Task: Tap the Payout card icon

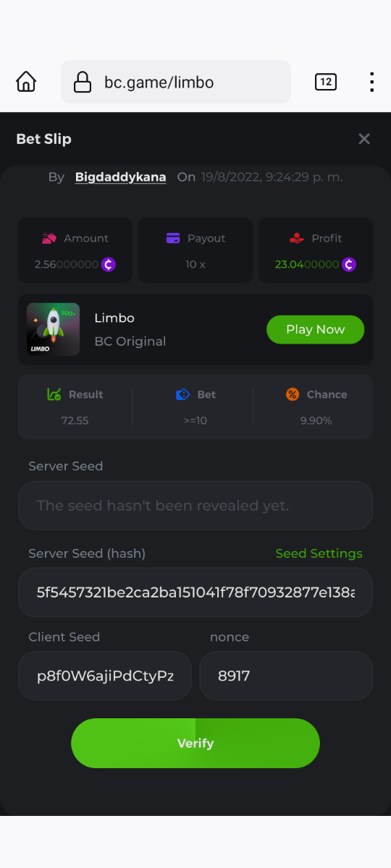Action: click(x=173, y=238)
